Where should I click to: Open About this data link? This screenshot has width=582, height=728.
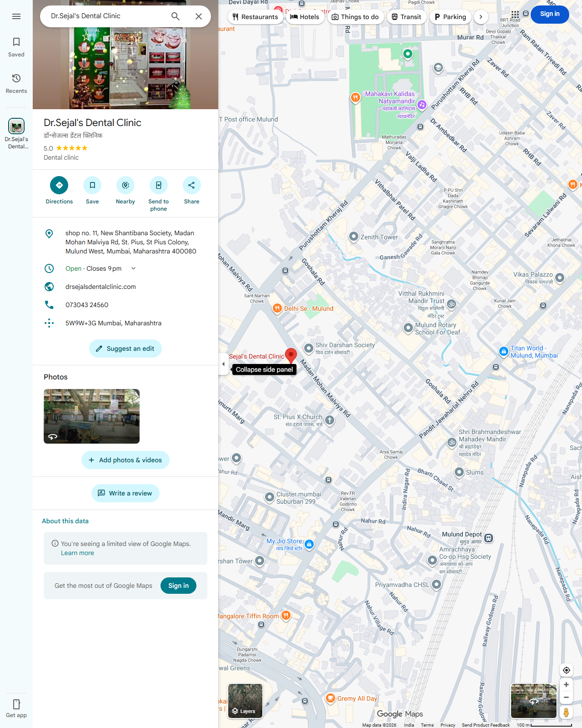[x=65, y=521]
